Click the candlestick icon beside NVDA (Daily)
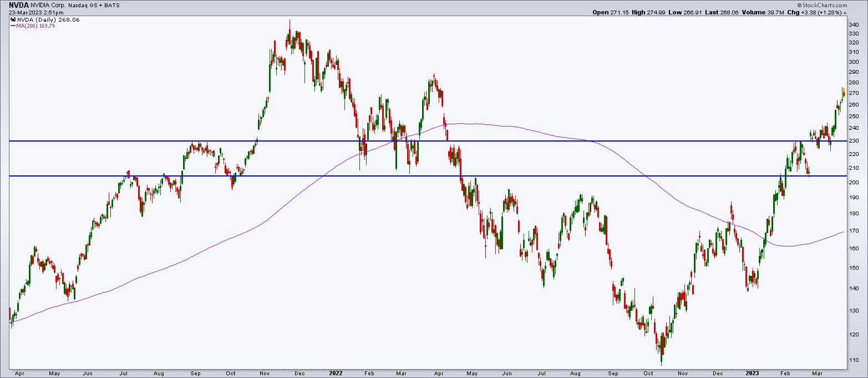868x378 pixels. pyautogui.click(x=13, y=19)
